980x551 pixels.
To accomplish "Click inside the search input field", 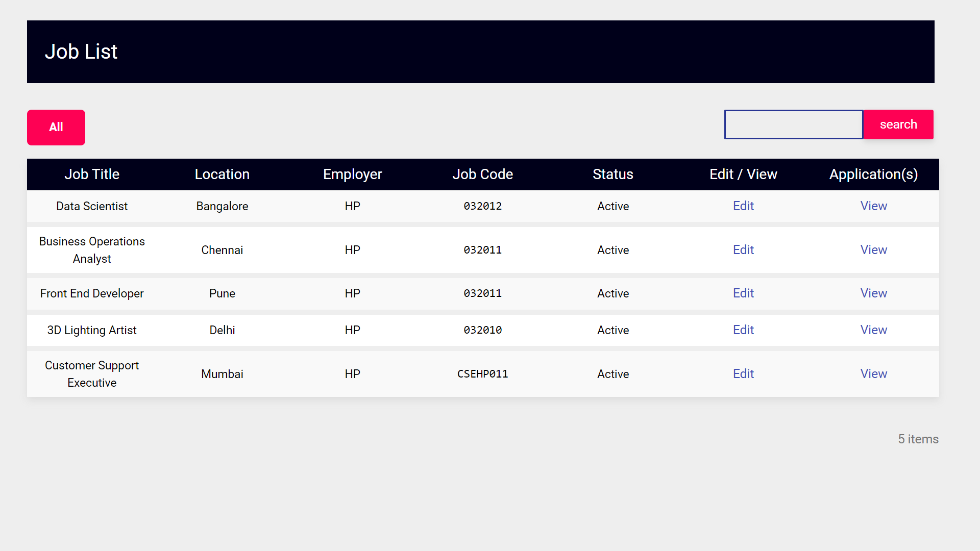I will [x=793, y=124].
